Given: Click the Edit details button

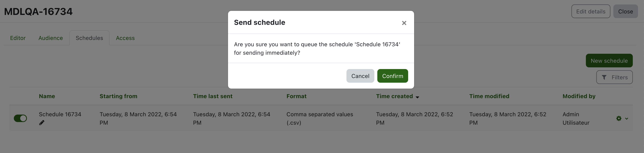Looking at the screenshot, I should pyautogui.click(x=591, y=12).
